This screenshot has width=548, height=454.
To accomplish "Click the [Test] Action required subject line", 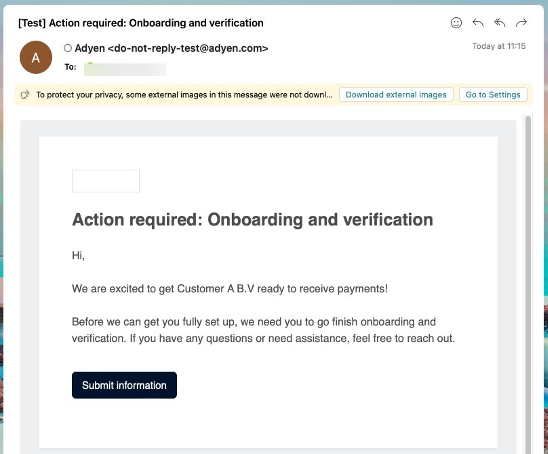I will pyautogui.click(x=140, y=23).
